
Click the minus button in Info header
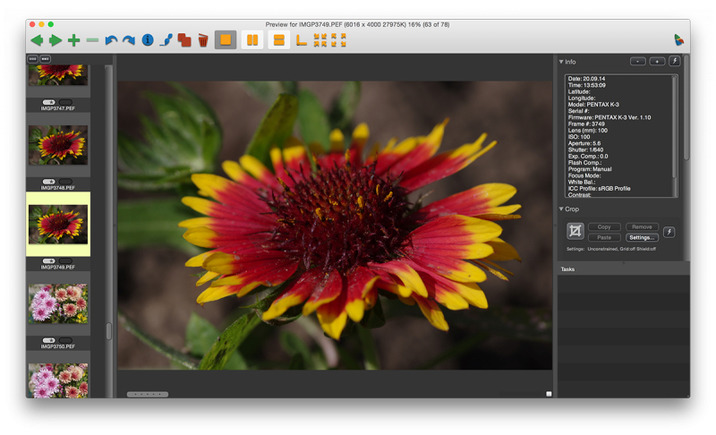pos(638,62)
